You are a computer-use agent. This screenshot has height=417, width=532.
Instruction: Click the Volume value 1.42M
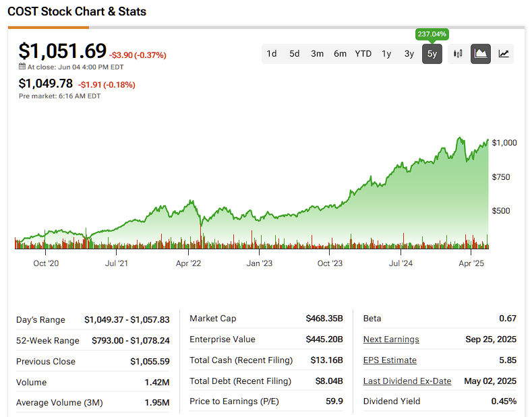pos(157,383)
